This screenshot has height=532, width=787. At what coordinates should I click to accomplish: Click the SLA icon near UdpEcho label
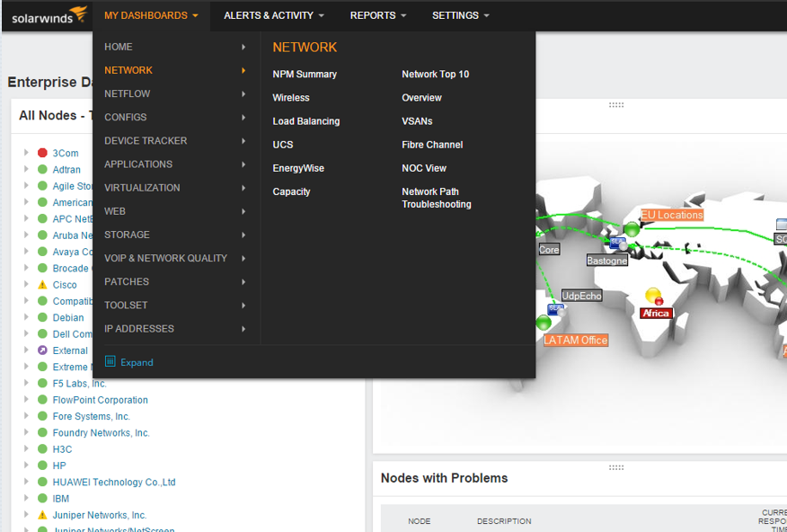click(557, 310)
